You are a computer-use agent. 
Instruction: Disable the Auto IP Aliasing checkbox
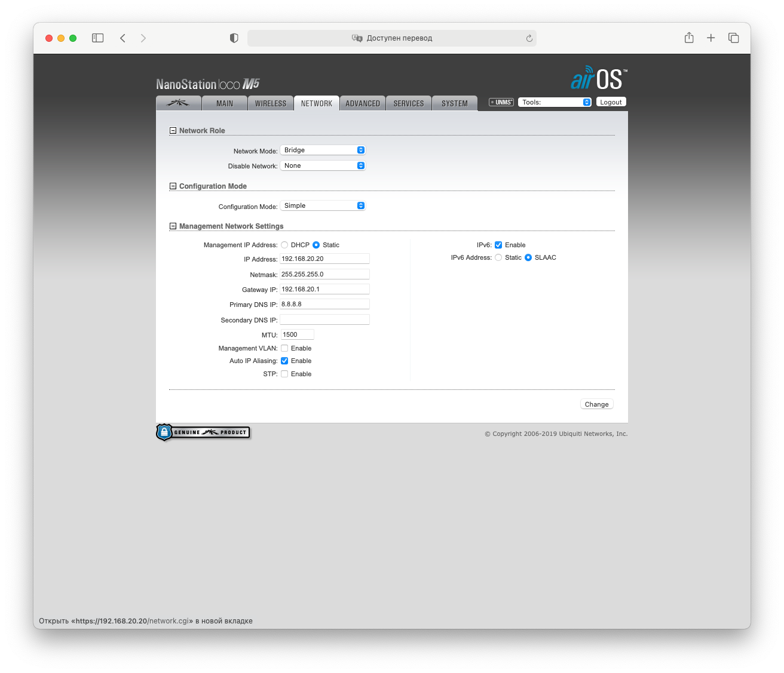[x=284, y=361]
